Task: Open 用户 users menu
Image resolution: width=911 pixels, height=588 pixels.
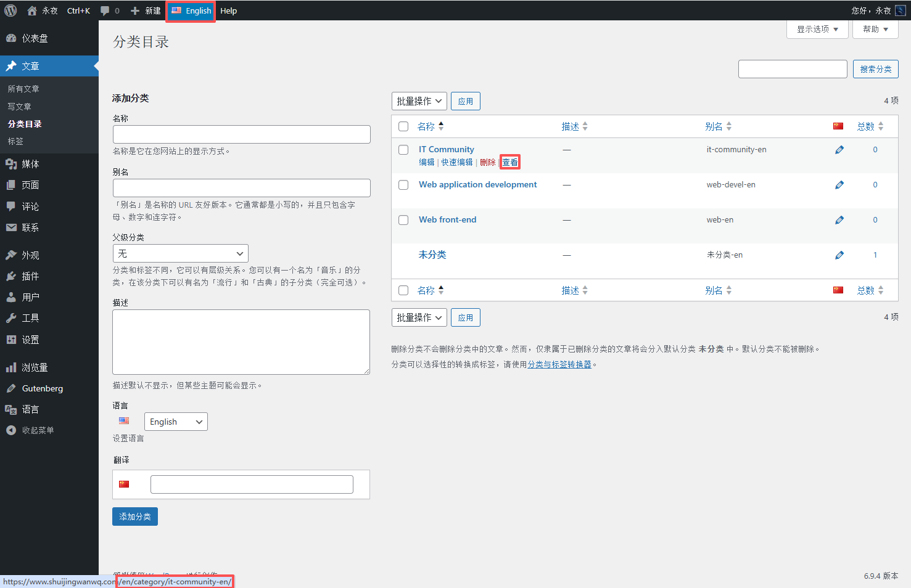Action: pos(49,297)
